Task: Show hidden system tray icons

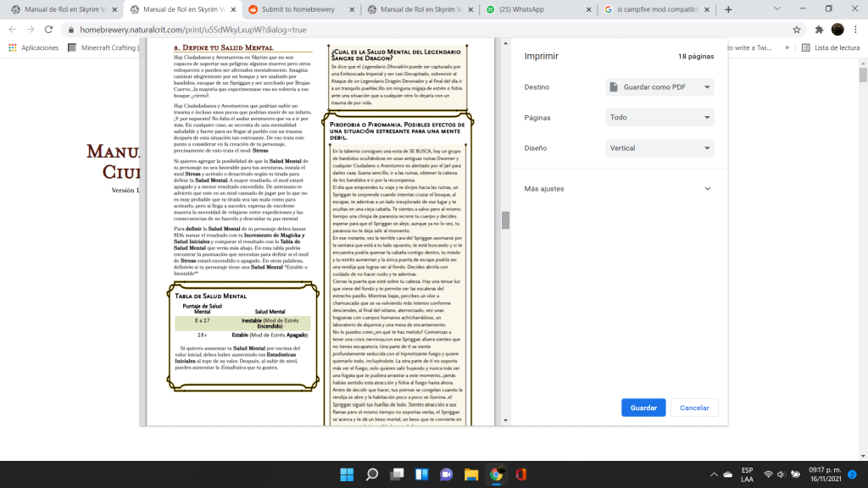Action: (x=714, y=474)
